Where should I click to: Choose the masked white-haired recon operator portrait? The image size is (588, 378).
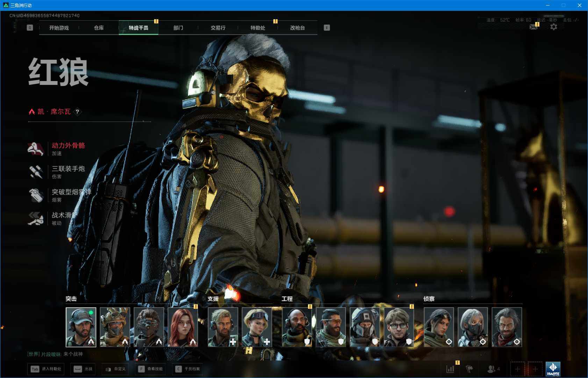click(x=472, y=327)
